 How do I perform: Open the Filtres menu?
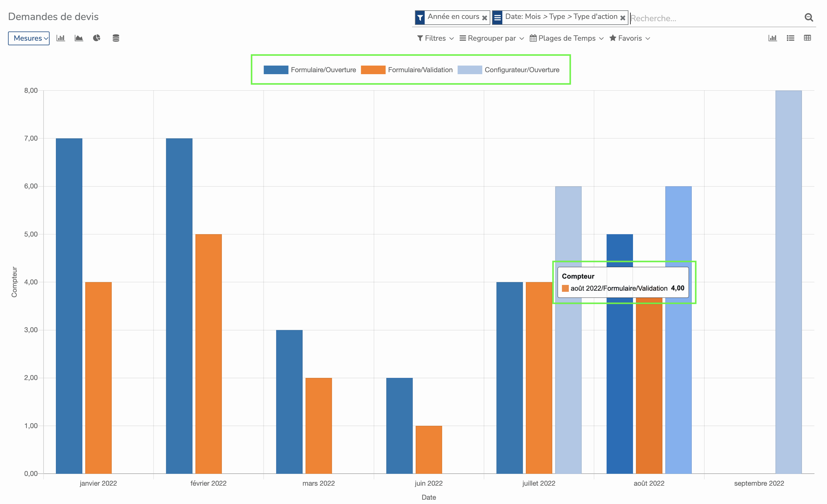click(x=435, y=38)
